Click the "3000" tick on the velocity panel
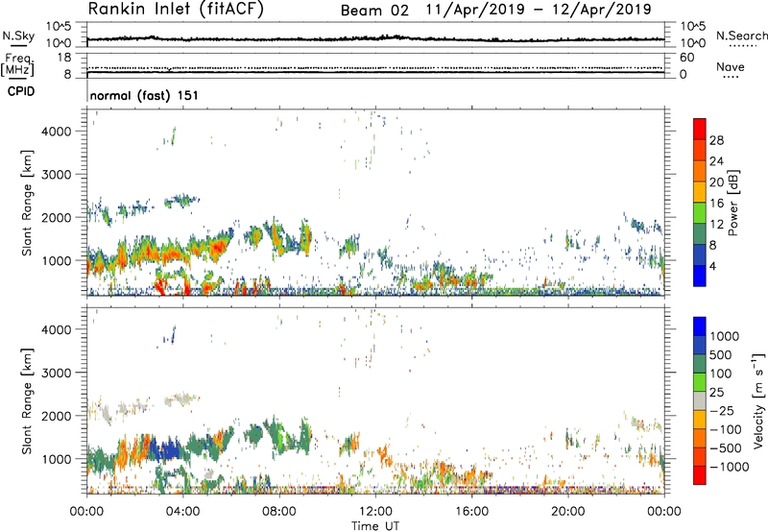Screen dimensions: 768x532 [57, 373]
